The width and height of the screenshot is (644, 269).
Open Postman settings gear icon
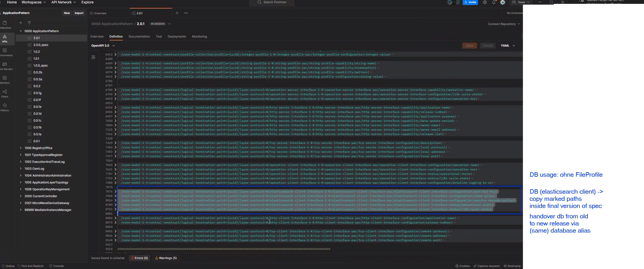pyautogui.click(x=485, y=2)
